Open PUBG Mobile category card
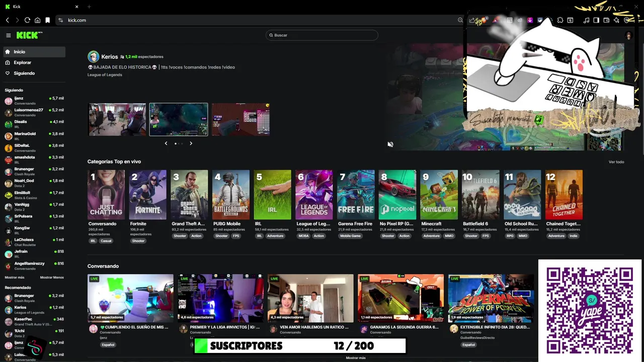This screenshot has width=644, height=362. point(231,195)
